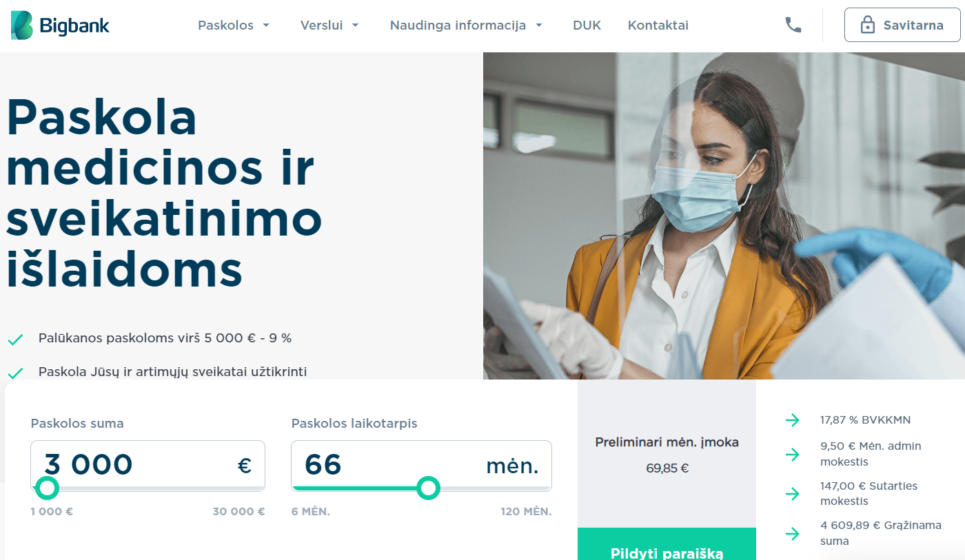Click the arrow icon beside BVKKMN rate
Viewport: 965px width, 560px height.
pyautogui.click(x=793, y=420)
